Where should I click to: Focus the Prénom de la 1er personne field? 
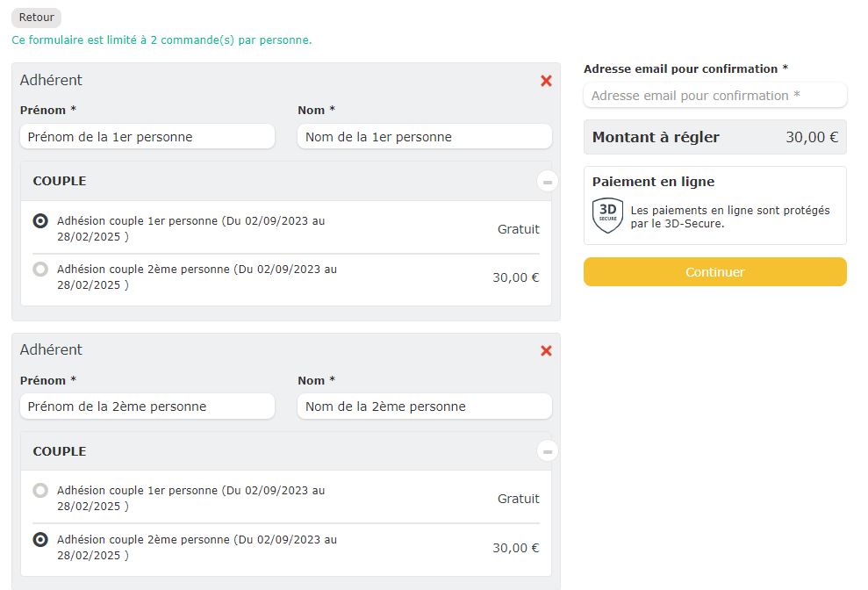pyautogui.click(x=147, y=137)
